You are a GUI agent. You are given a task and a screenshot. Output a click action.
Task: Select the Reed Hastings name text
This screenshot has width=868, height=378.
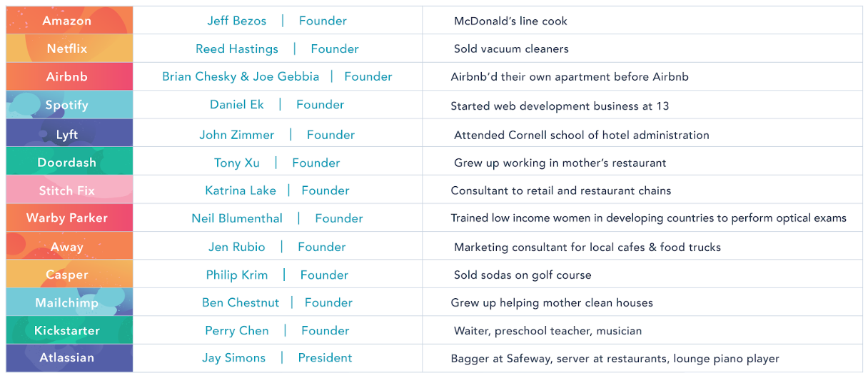tap(237, 48)
